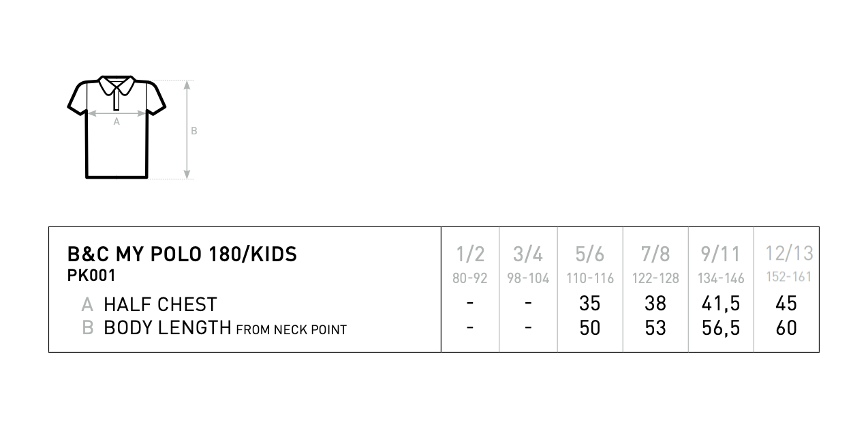Screen dimensions: 868x427
Task: Click the grey A letter before HALF CHEST
Action: point(87,304)
